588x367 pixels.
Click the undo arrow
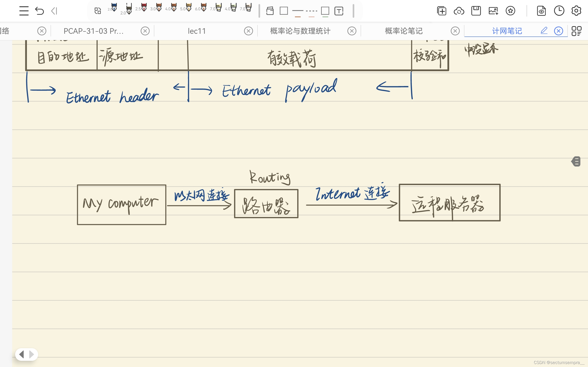39,11
